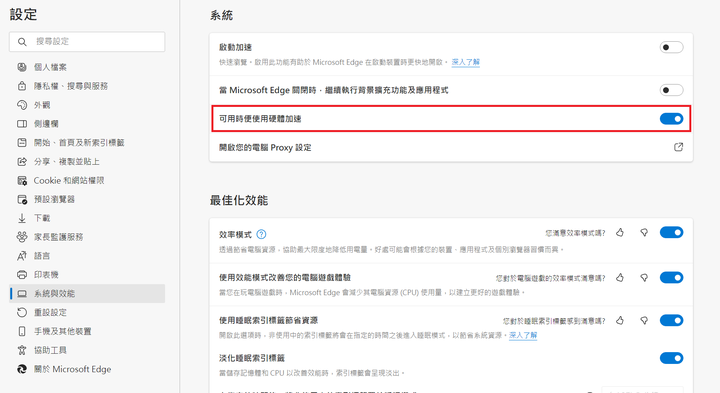Toggle 使用效能模式改善您的電腦遊戲體驗

[x=671, y=277]
